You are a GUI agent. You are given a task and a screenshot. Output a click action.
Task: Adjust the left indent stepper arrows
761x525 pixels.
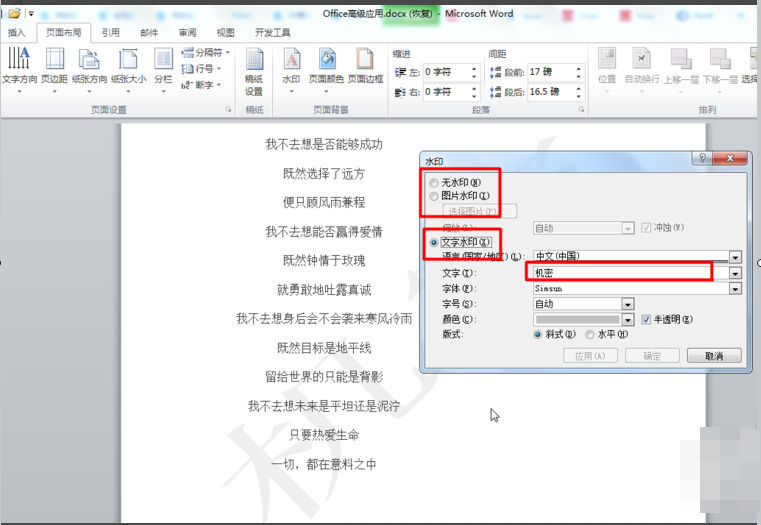474,72
